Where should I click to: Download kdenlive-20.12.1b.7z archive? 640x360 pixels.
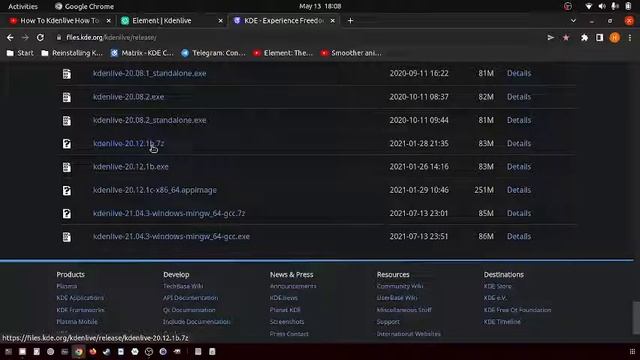click(128, 143)
